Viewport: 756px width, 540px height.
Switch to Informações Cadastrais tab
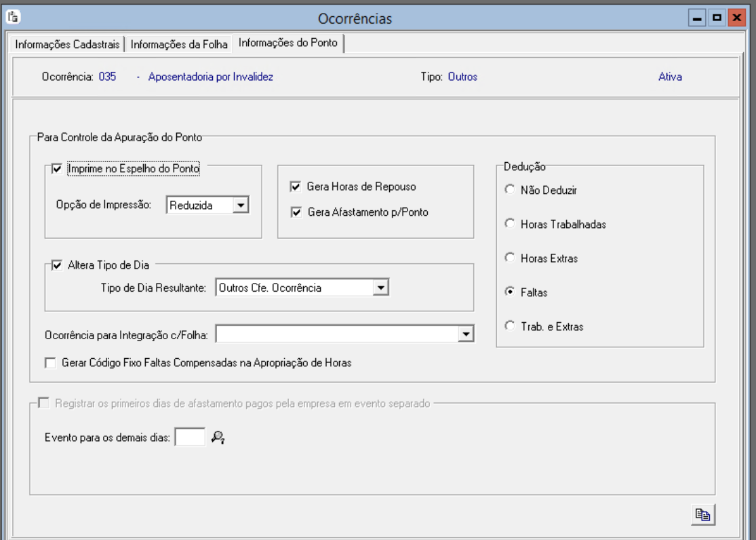(67, 44)
